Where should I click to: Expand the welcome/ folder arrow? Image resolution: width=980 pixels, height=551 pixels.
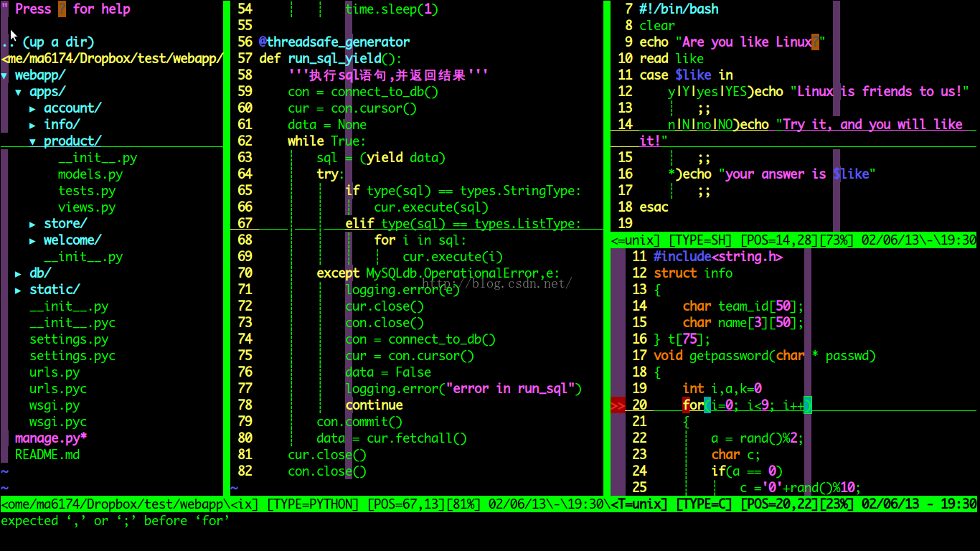click(33, 240)
